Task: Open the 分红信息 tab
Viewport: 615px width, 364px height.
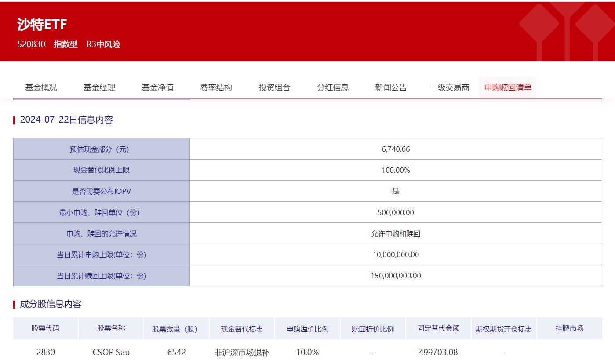Action: click(x=333, y=87)
